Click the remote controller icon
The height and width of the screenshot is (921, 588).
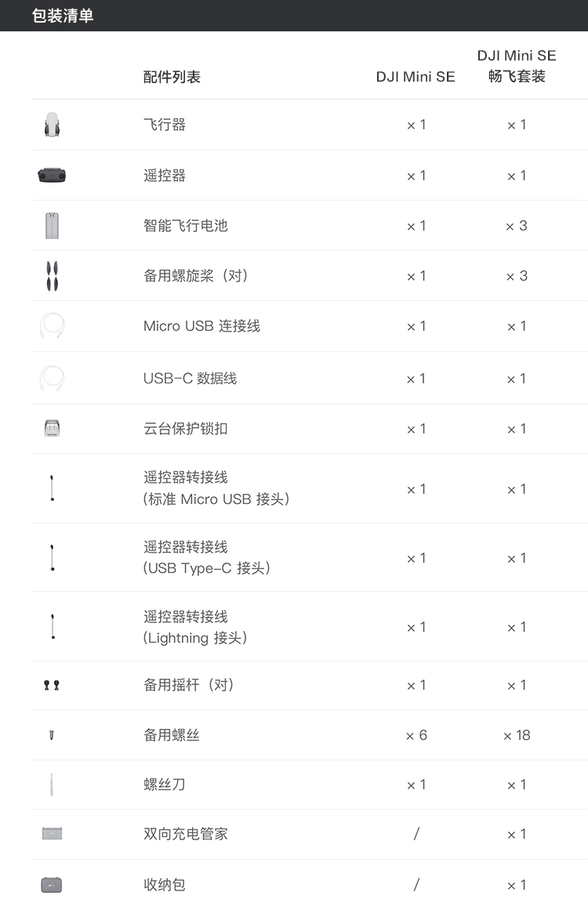[52, 175]
